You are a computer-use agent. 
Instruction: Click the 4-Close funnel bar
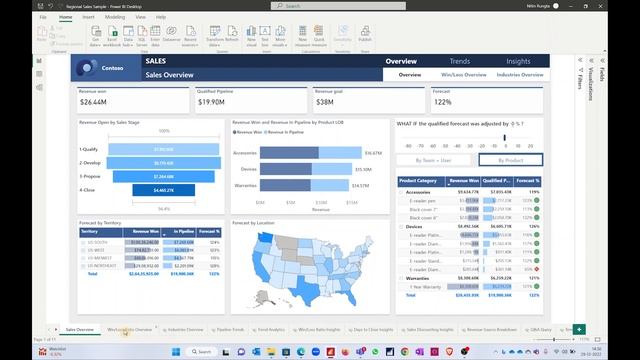(x=164, y=190)
